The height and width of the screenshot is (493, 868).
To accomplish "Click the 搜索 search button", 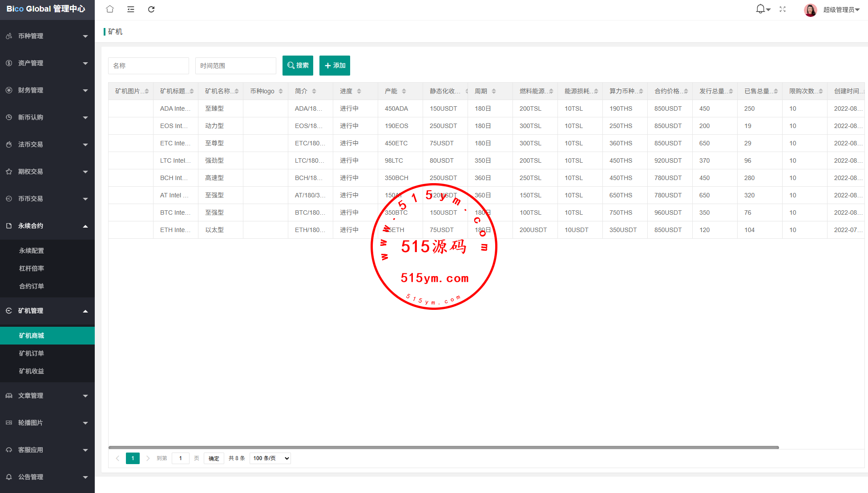I will click(x=298, y=65).
